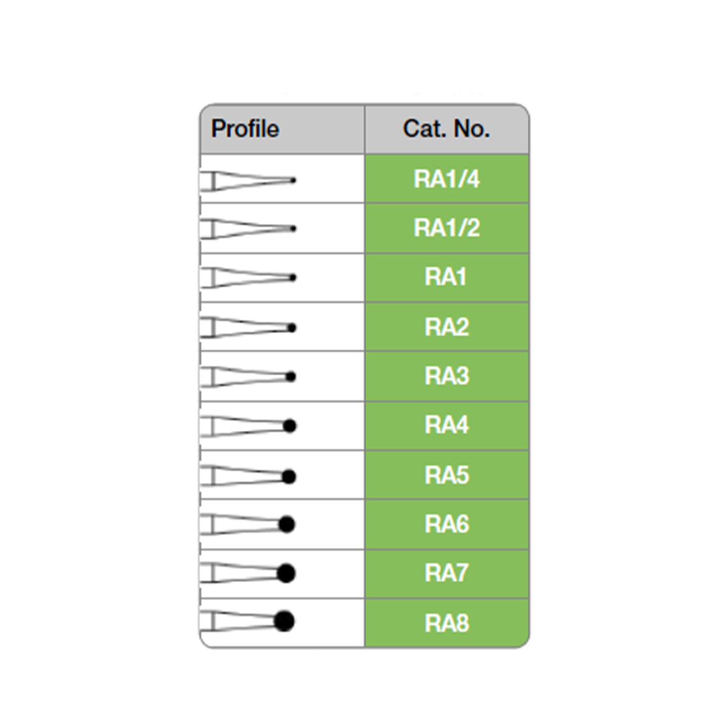Click the Cat. No. column header
Viewport: 728px width, 728px height.
point(447,129)
